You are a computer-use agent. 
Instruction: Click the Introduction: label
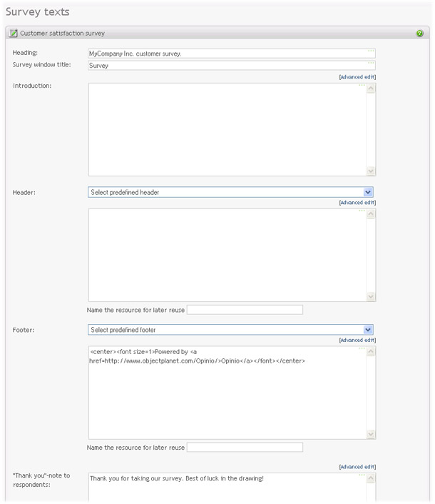coord(32,86)
